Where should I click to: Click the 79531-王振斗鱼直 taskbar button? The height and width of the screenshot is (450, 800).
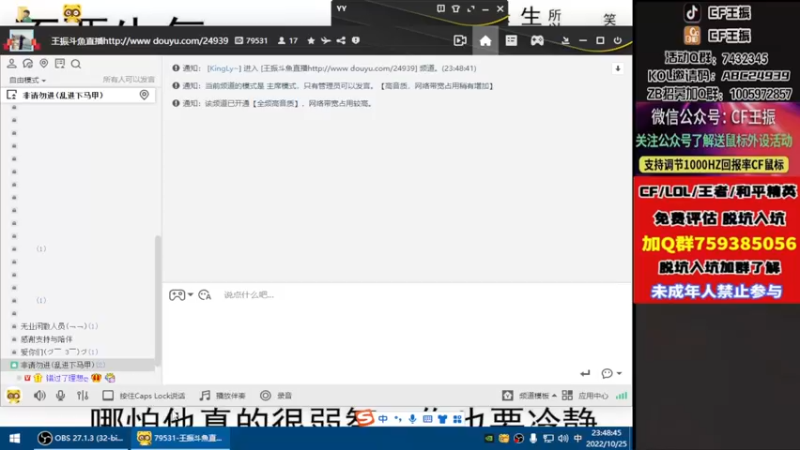point(180,438)
